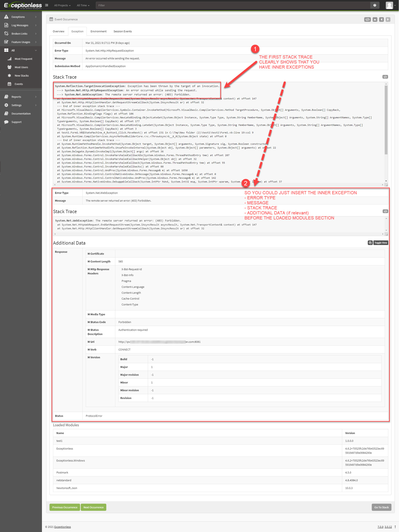Go back with the left arrow navigation icon
This screenshot has width=399, height=532.
(x=381, y=19)
